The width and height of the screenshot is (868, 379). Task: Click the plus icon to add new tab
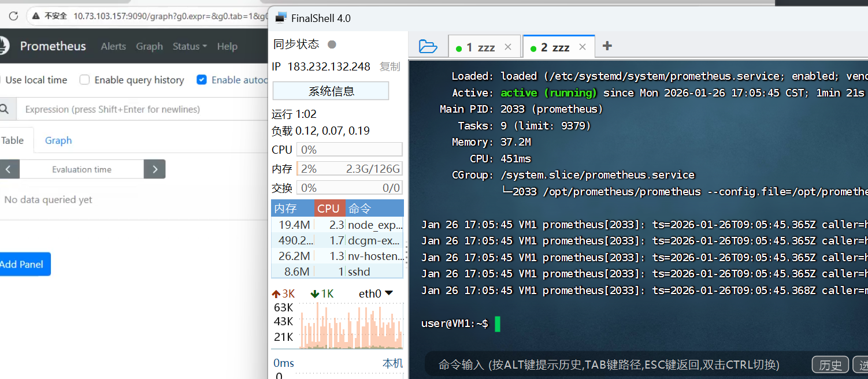point(607,46)
